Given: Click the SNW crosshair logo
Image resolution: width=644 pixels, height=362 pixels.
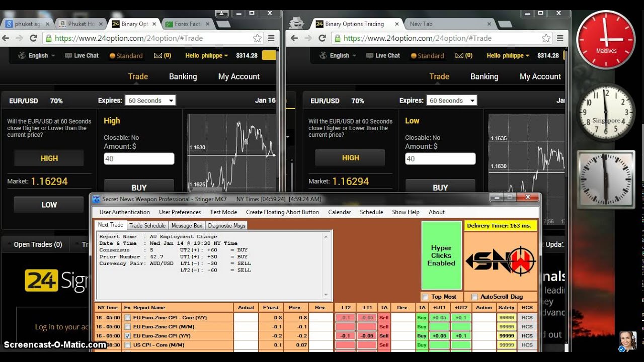Looking at the screenshot, I should (x=501, y=260).
